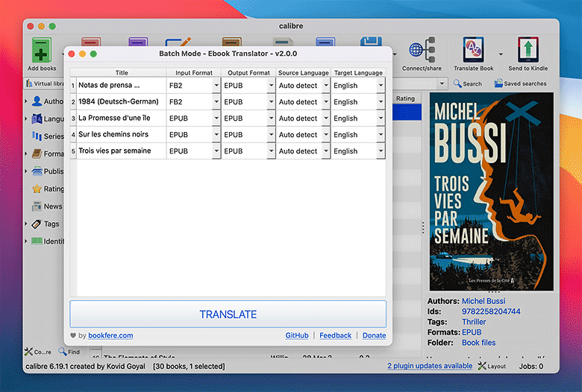The height and width of the screenshot is (392, 582).
Task: Select the title cell 1984 (Deutsch-German)
Action: 122,101
